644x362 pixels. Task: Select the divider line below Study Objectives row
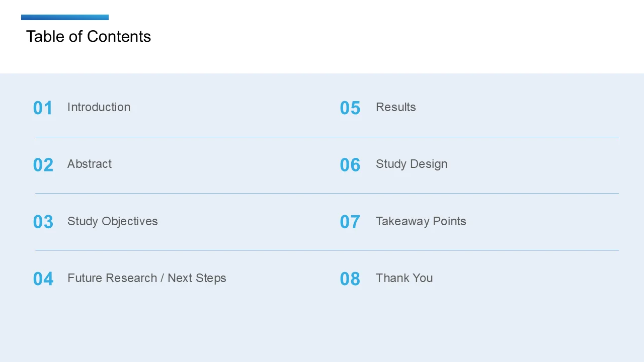[327, 250]
